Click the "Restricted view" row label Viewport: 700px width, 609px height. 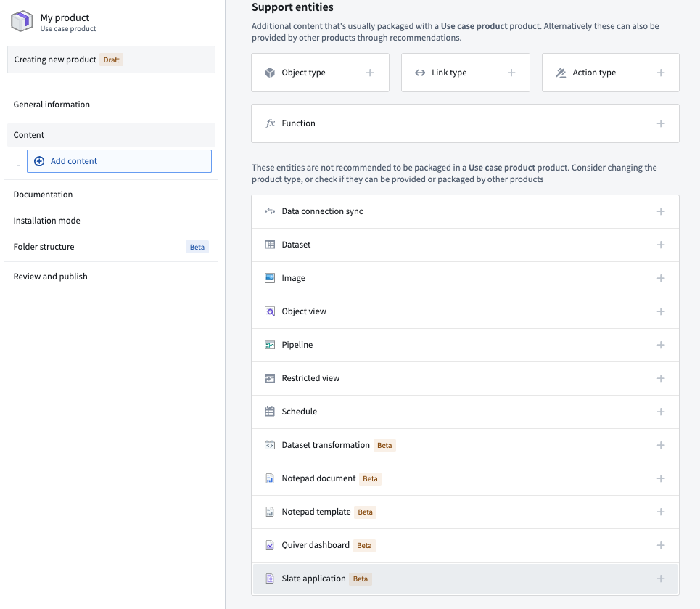[310, 378]
